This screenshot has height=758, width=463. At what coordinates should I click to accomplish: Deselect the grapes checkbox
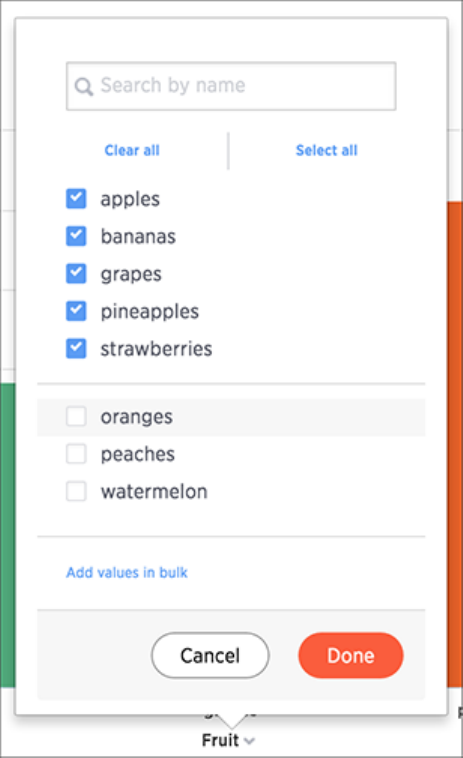[x=76, y=274]
